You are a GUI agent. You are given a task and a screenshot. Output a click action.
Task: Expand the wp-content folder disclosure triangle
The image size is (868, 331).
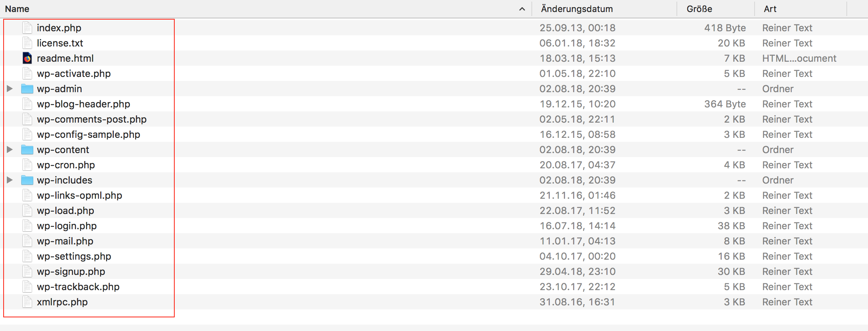(x=10, y=149)
